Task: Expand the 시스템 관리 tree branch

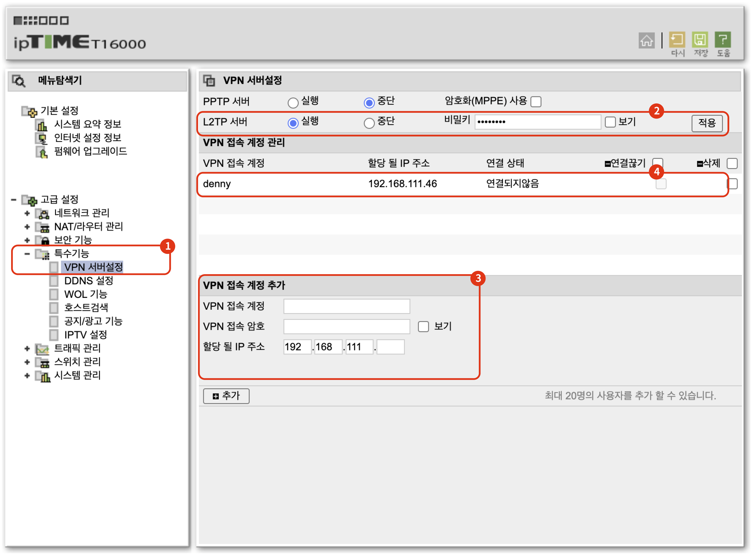Action: 27,376
